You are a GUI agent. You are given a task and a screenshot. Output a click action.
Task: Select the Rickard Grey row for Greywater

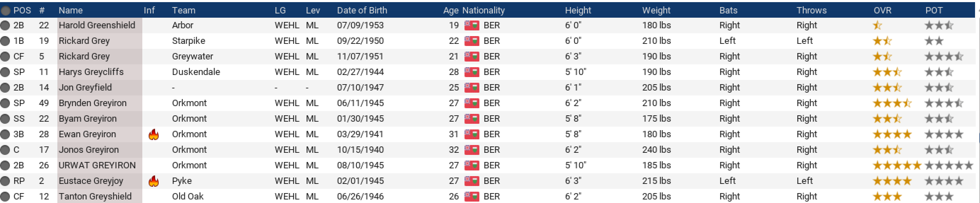tap(84, 57)
